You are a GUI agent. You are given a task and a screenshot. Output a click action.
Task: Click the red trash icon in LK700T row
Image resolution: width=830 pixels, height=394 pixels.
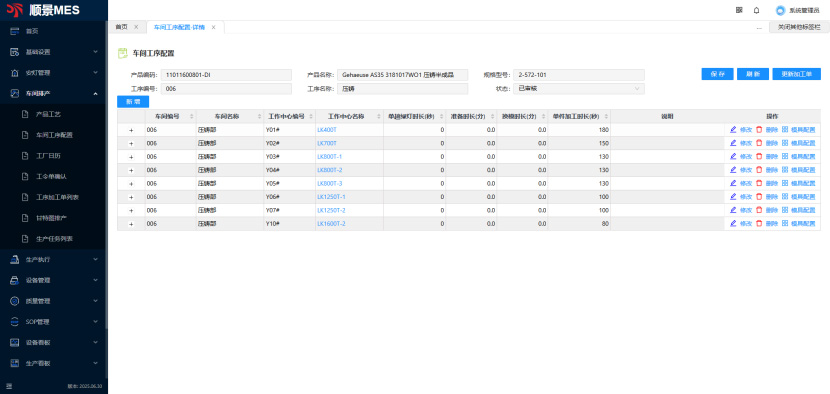pyautogui.click(x=759, y=143)
